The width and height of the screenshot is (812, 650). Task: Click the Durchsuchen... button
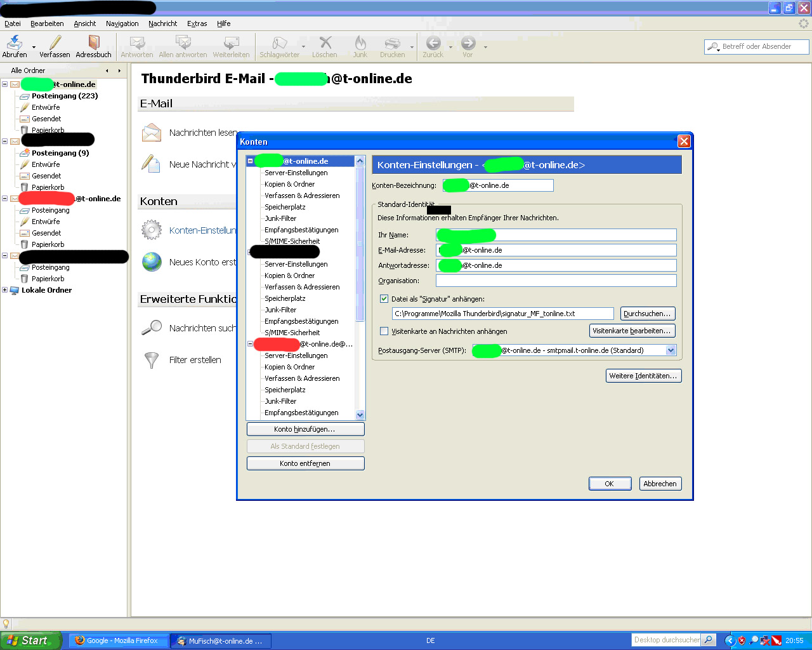[647, 314]
